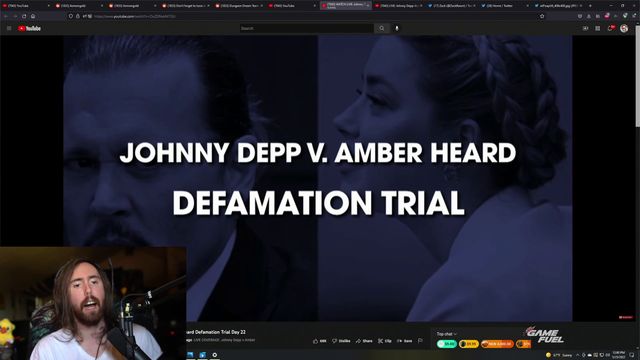This screenshot has height=360, width=640.
Task: Click the Johnny Depp v. Amber Heard video
Action: 318,178
